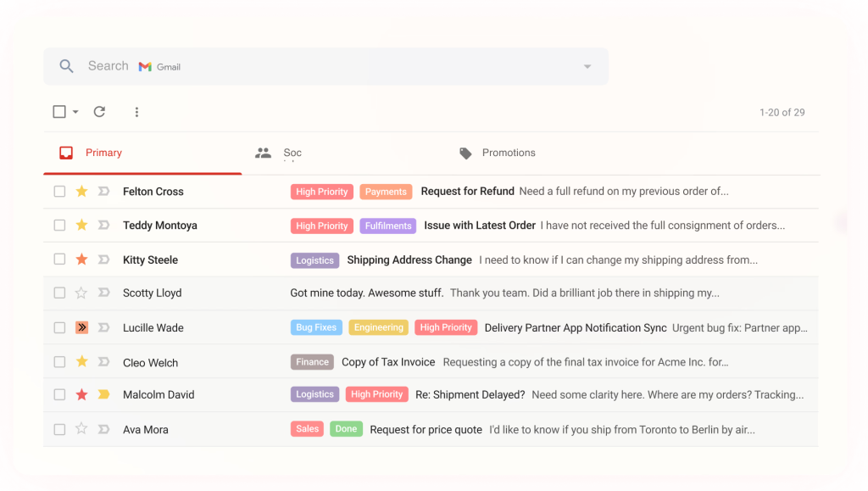Unmark Malcolm David email as important
This screenshot has width=868, height=491.
(x=103, y=394)
